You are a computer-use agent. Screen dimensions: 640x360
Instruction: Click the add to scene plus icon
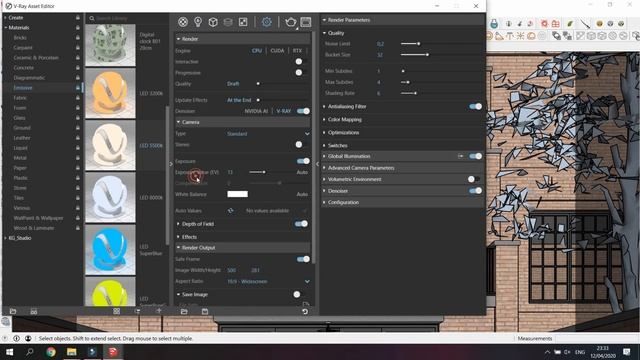point(159,311)
